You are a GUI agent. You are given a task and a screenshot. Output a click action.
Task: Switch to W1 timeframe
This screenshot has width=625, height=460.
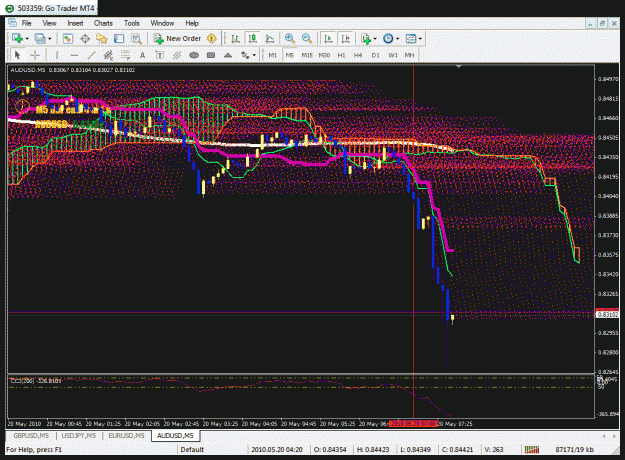pyautogui.click(x=393, y=55)
